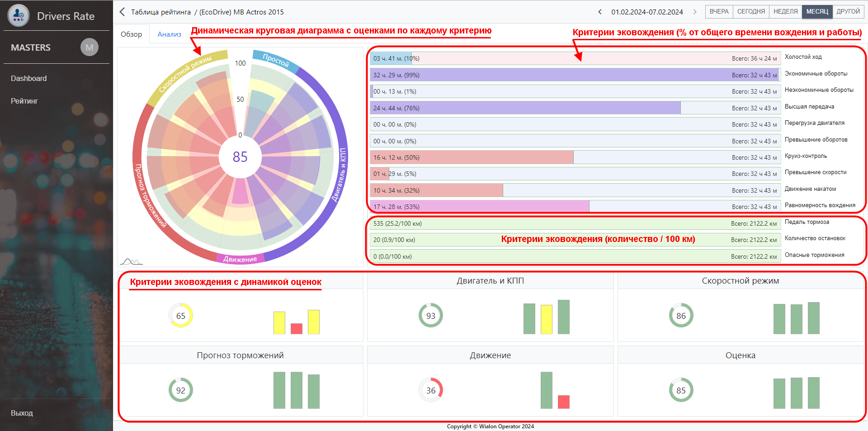Click the Drivers Rate logo icon
868x431 pixels.
(x=19, y=16)
